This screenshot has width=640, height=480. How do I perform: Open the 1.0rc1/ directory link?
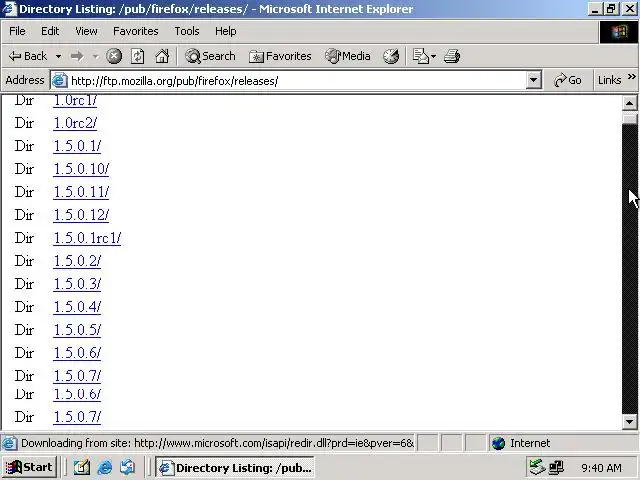point(75,100)
